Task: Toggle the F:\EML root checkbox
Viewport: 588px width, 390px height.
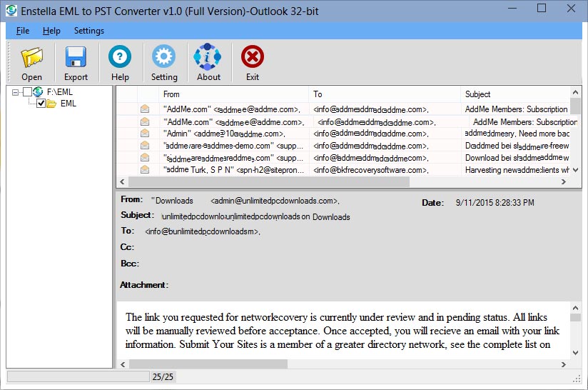Action: pos(27,91)
